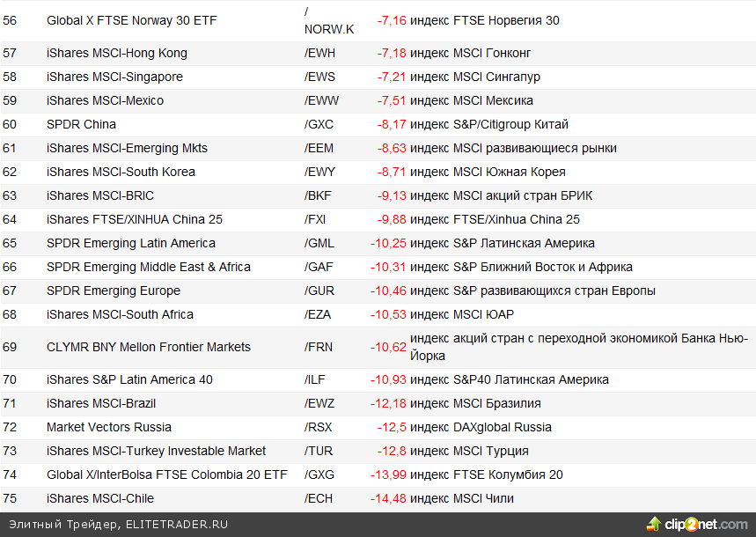Click the /GAF ticker symbol
Image resolution: width=756 pixels, height=537 pixels.
point(319,267)
